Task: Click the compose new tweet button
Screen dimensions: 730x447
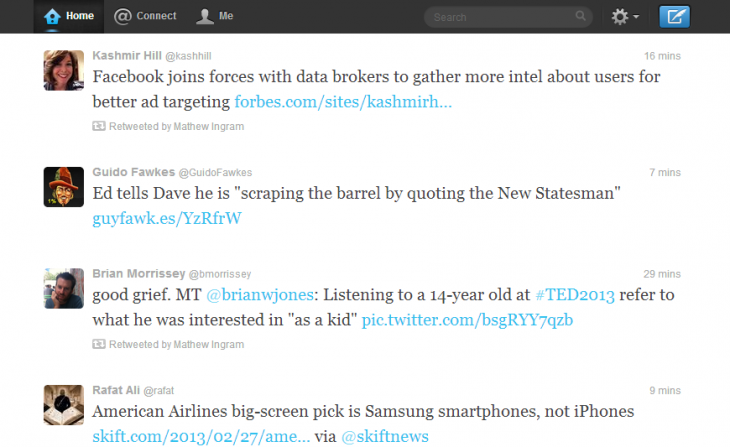Action: coord(703,16)
